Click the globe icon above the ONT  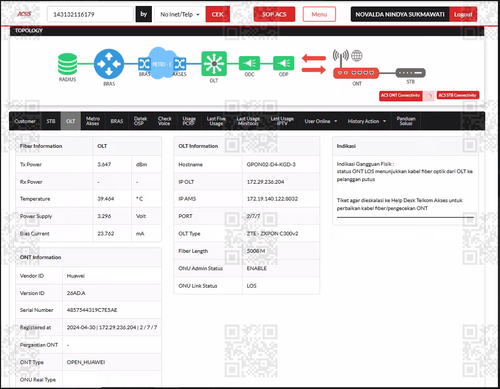pos(357,56)
